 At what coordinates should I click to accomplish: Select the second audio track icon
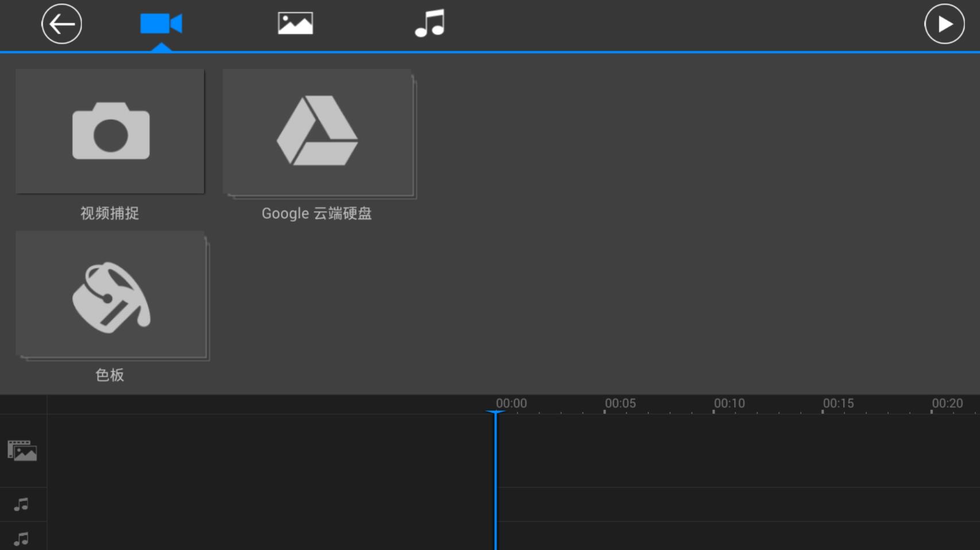pos(22,539)
